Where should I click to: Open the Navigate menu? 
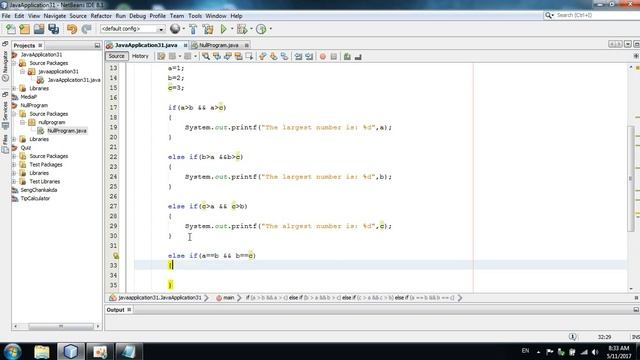[x=55, y=16]
